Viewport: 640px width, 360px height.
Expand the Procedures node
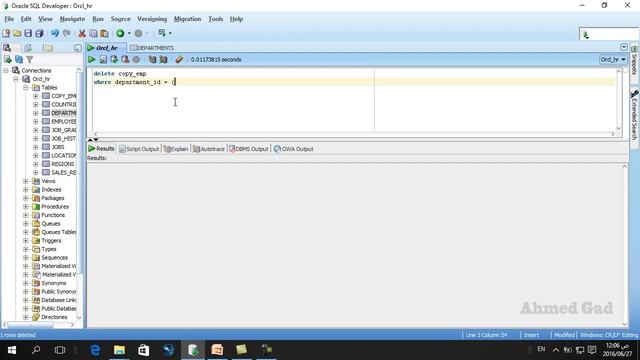pyautogui.click(x=26, y=207)
